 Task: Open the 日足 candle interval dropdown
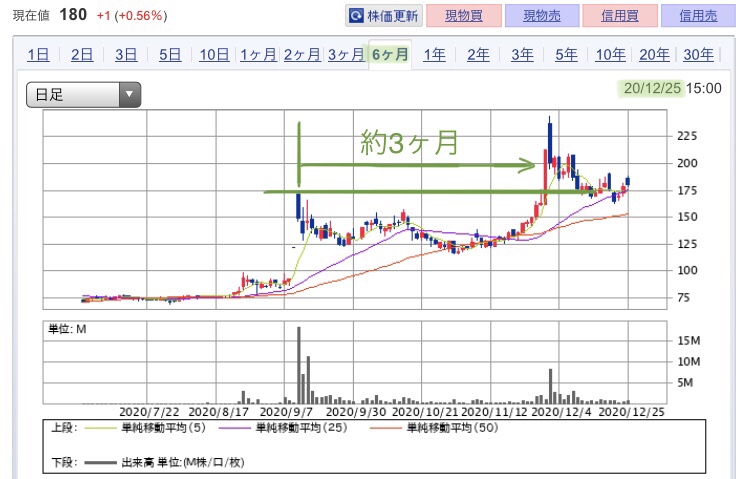[83, 95]
